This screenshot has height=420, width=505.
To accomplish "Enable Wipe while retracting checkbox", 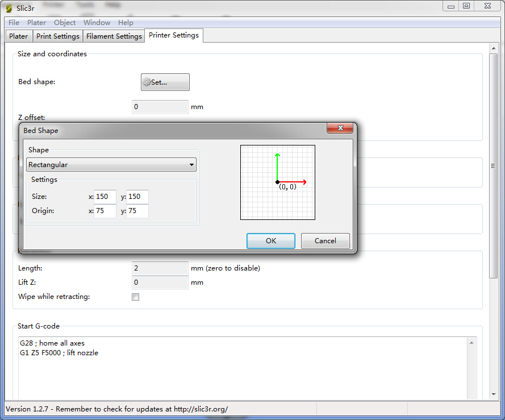I will (x=136, y=297).
